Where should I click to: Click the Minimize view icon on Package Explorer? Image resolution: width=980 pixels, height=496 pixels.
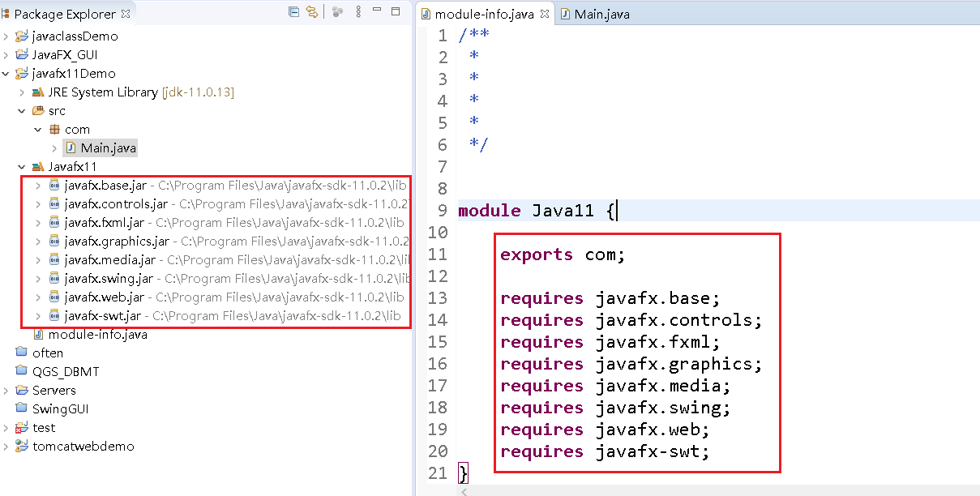pos(376,11)
